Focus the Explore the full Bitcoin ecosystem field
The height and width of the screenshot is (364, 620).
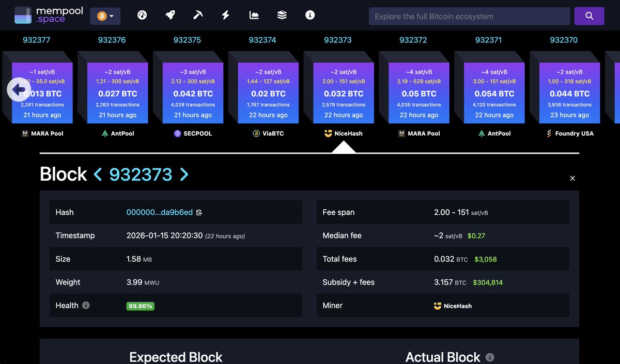coord(469,17)
